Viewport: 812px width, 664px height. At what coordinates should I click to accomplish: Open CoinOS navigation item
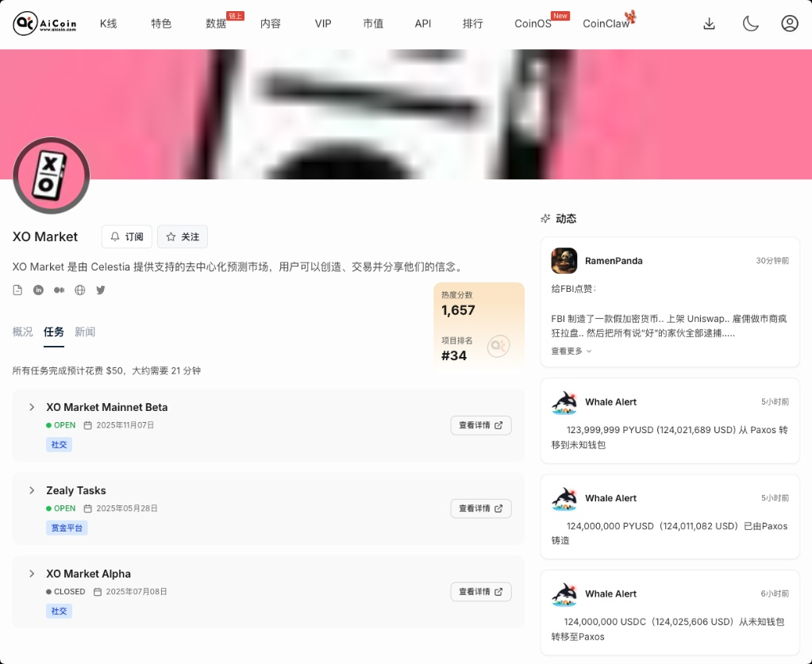coord(533,24)
